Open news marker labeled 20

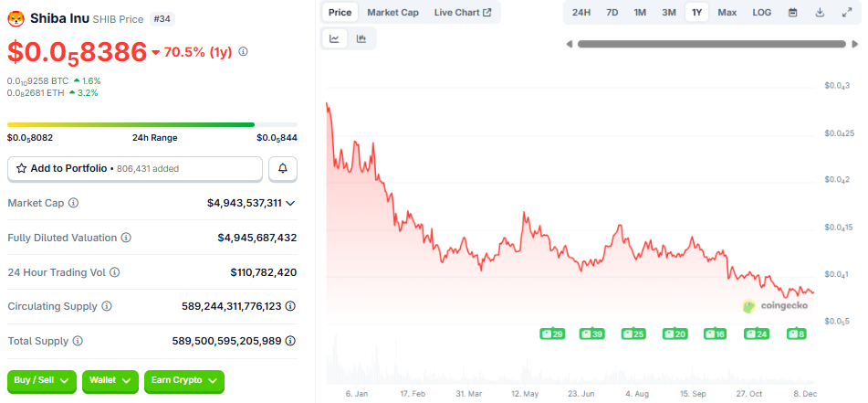pyautogui.click(x=676, y=334)
